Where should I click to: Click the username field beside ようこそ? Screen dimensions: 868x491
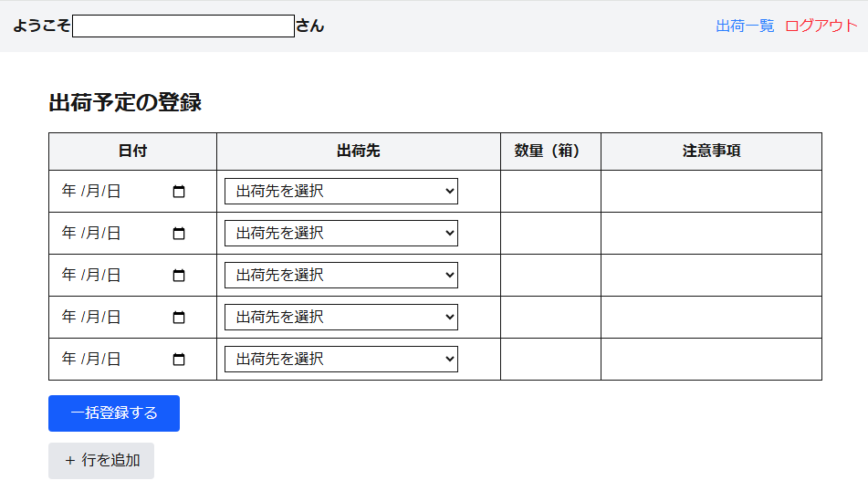tap(183, 26)
